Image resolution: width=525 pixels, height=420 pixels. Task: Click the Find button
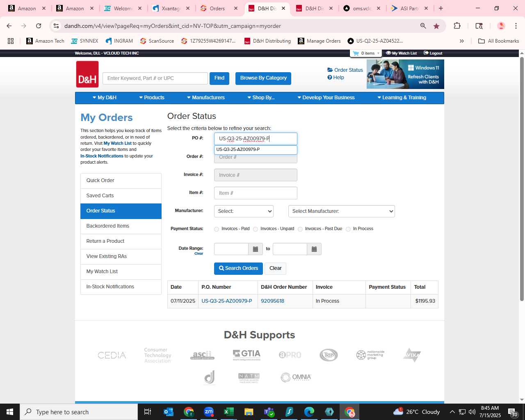pos(219,78)
